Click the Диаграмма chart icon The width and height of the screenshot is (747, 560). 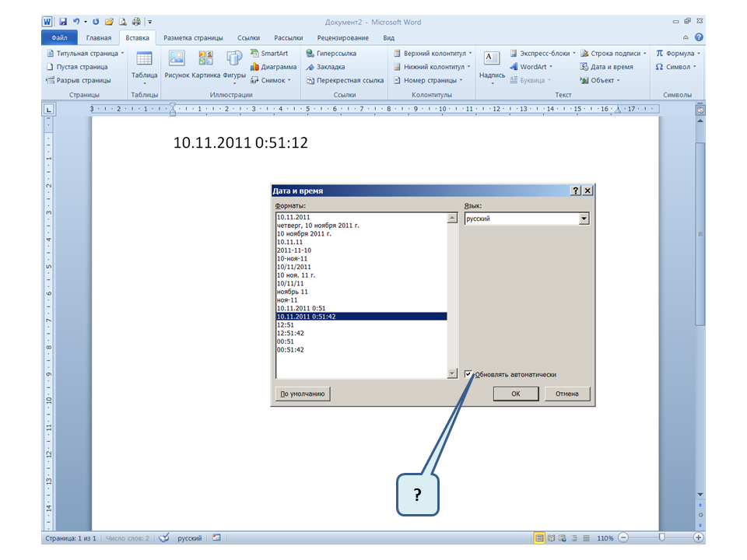pyautogui.click(x=272, y=67)
